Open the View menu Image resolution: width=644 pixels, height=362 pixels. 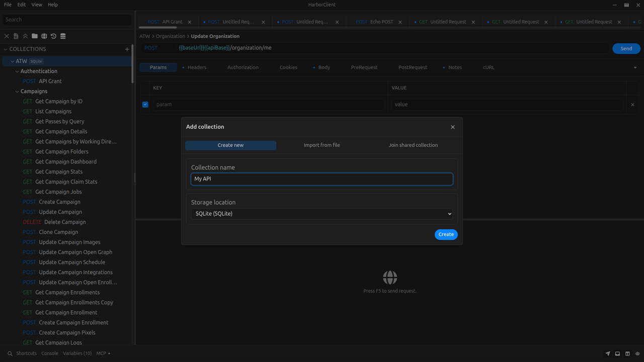37,5
